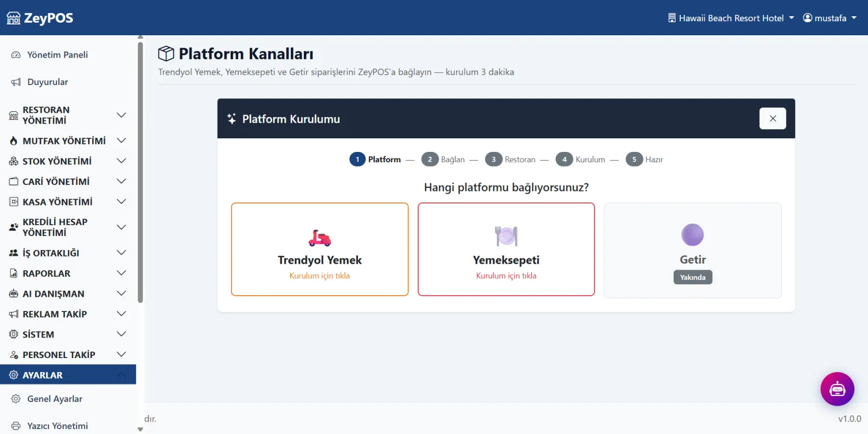Viewport: 868px width, 434px height.
Task: Click the Platform Kanalları box icon
Action: pos(166,54)
